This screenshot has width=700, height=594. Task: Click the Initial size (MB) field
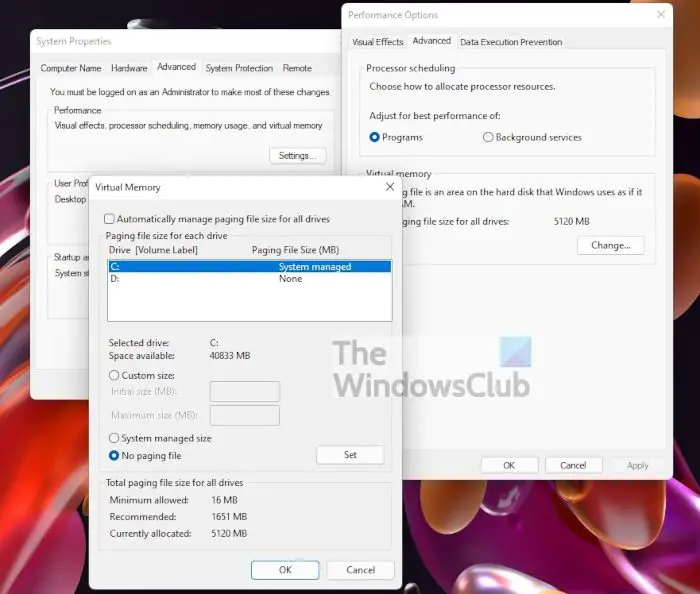coord(245,391)
